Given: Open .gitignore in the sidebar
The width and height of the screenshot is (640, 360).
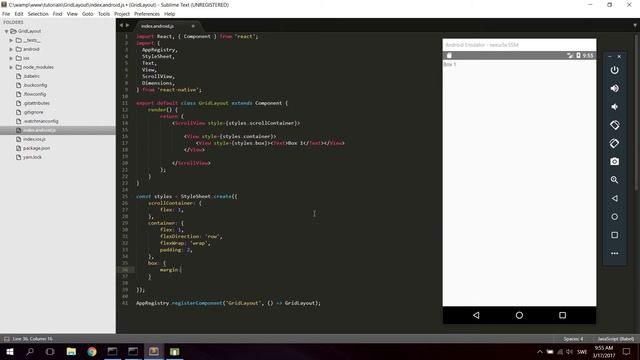Looking at the screenshot, I should (x=33, y=112).
